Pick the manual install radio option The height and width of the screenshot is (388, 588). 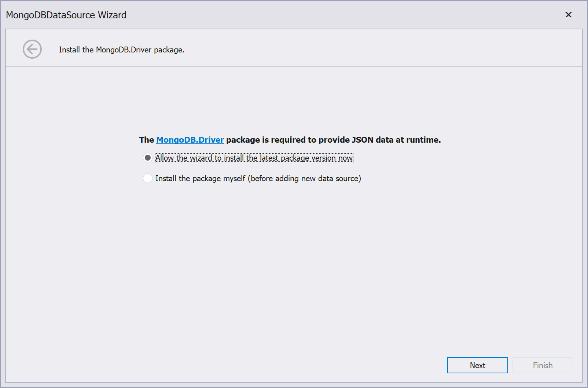tap(147, 178)
